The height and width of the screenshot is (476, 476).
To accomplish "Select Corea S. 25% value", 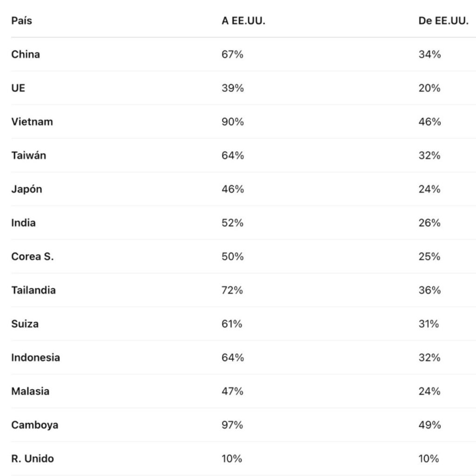I will pos(429,257).
